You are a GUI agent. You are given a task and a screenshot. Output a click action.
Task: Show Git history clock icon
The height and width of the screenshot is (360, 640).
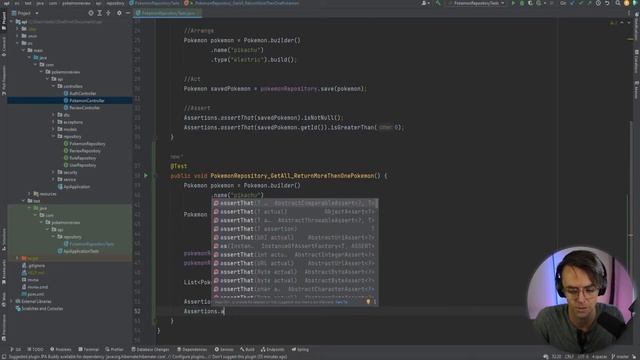(x=598, y=3)
